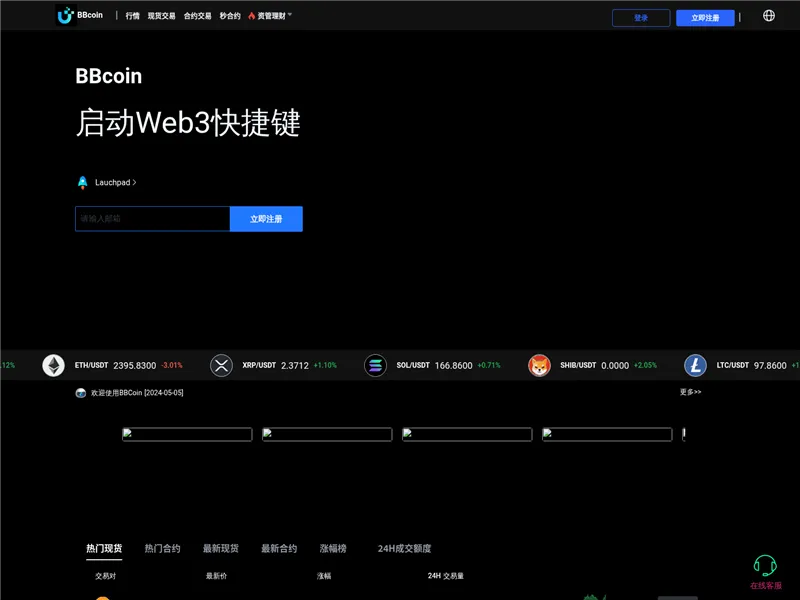Open the 更多>> announcements link

(x=690, y=392)
